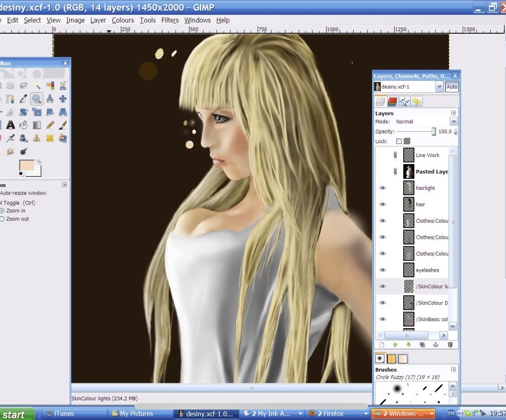Viewport: 506px width, 420px height.
Task: Open the Filters menu
Action: 170,20
